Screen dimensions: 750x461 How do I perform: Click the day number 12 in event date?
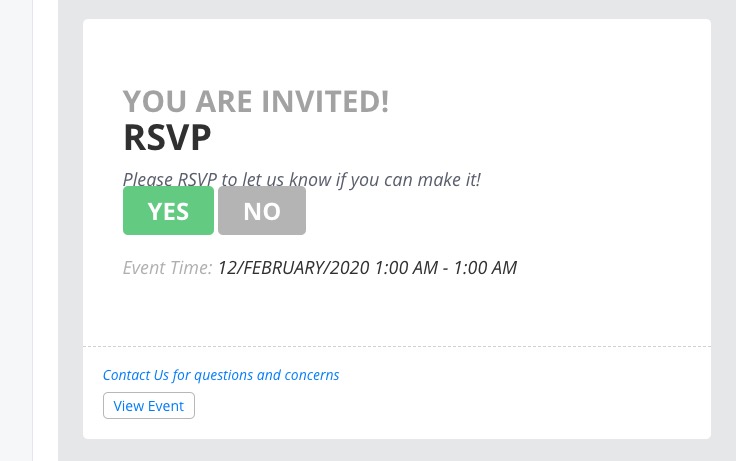click(x=226, y=268)
